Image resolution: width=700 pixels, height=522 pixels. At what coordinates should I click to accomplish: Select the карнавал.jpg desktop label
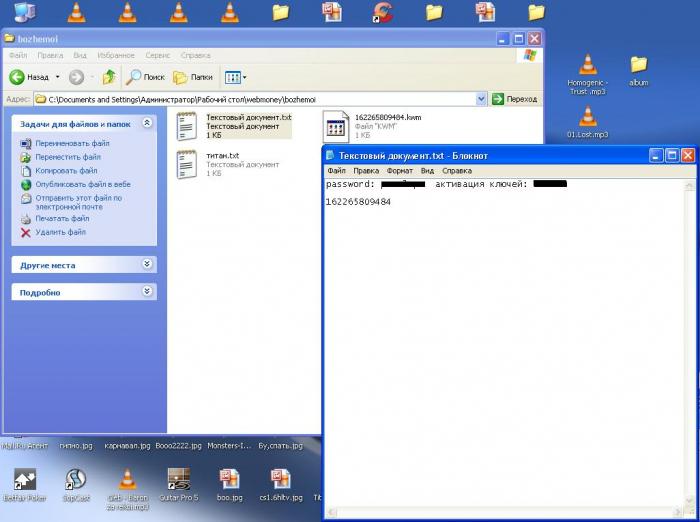127,446
